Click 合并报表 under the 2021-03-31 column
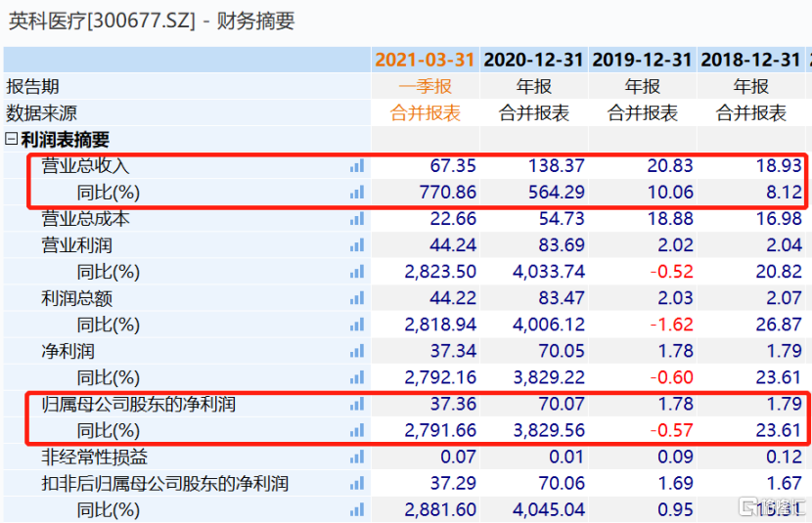The width and height of the screenshot is (812, 523). 426,112
